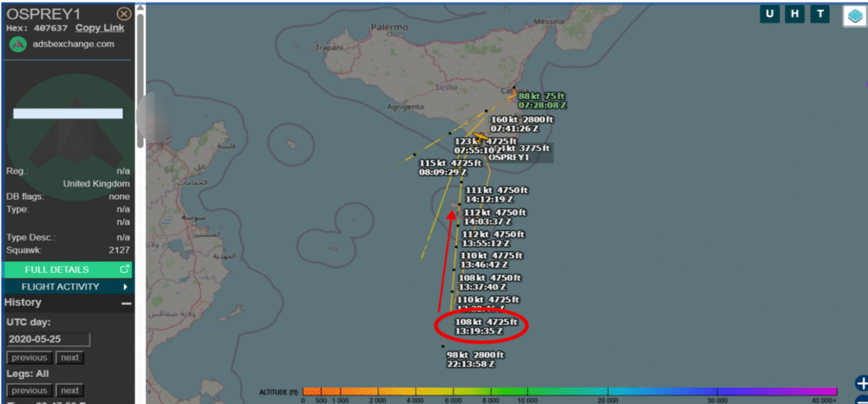
Task: Expand the Flight Activity arrow
Action: point(125,286)
